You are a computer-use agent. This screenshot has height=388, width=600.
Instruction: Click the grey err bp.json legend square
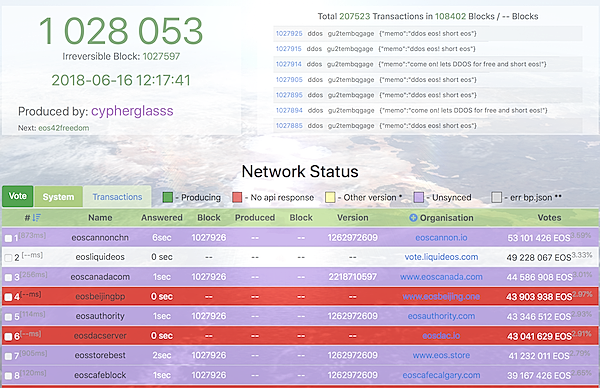(x=496, y=197)
